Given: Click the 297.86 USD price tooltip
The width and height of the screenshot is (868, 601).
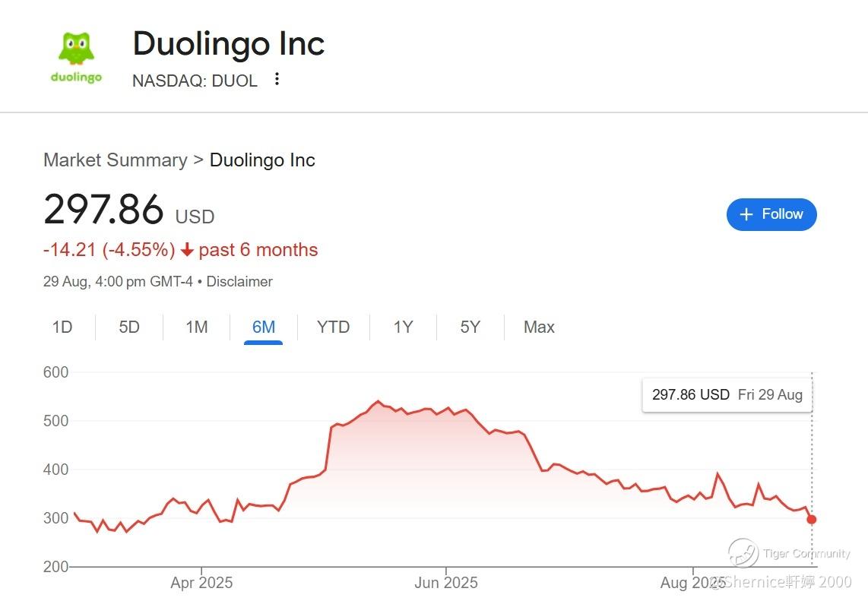Looking at the screenshot, I should (x=727, y=394).
